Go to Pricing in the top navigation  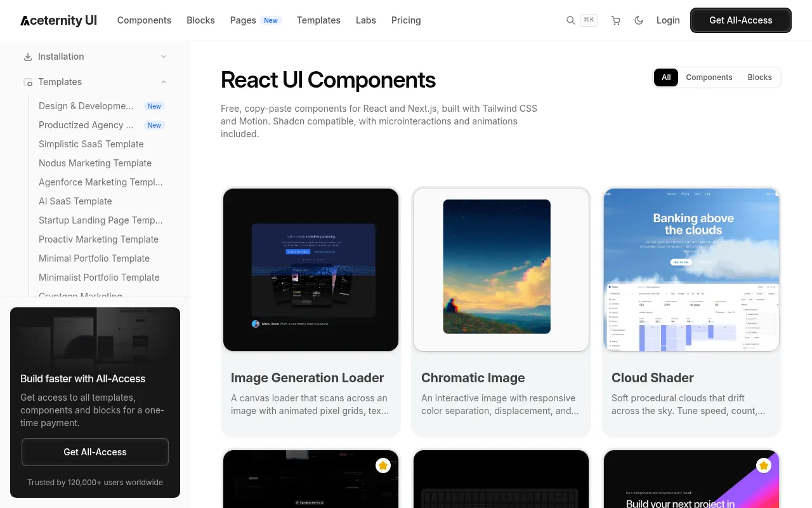406,20
